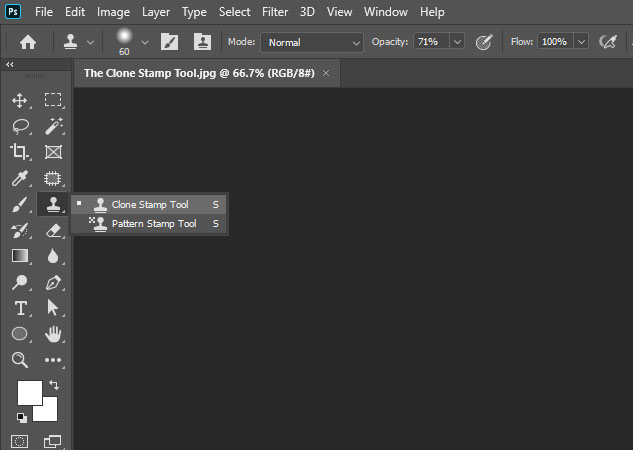Select the Gradient tool
Viewport: 633px width, 450px height.
(20, 256)
